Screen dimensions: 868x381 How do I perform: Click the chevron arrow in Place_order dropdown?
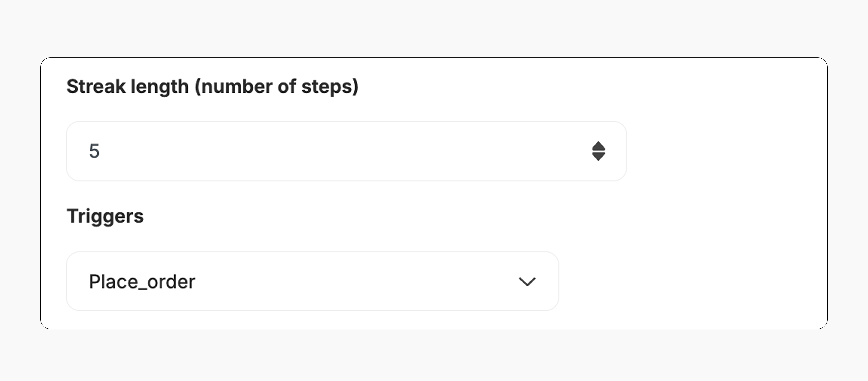coord(527,281)
